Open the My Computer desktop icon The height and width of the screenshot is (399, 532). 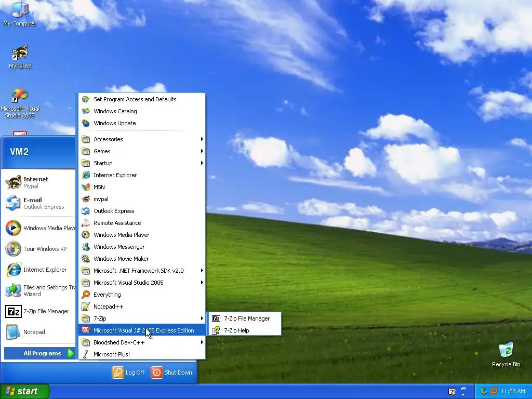pos(20,14)
